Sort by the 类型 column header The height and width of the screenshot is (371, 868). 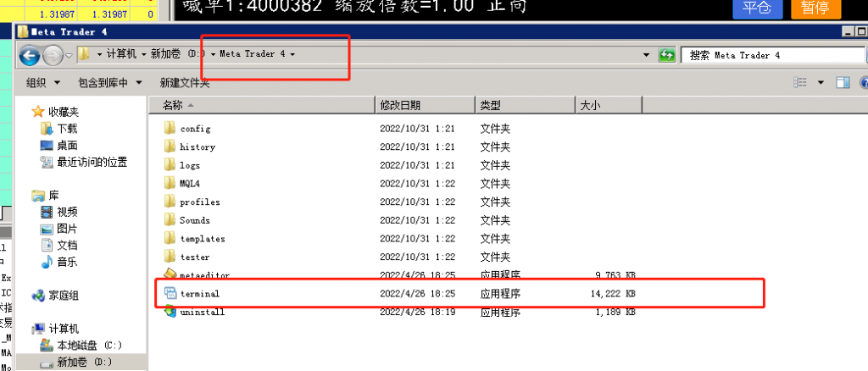pos(526,105)
